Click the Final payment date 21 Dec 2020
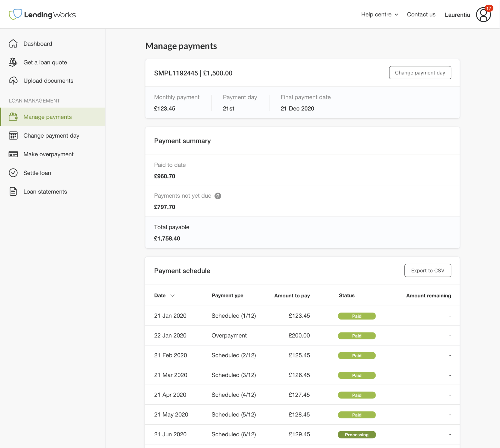This screenshot has width=500, height=448. click(x=297, y=109)
